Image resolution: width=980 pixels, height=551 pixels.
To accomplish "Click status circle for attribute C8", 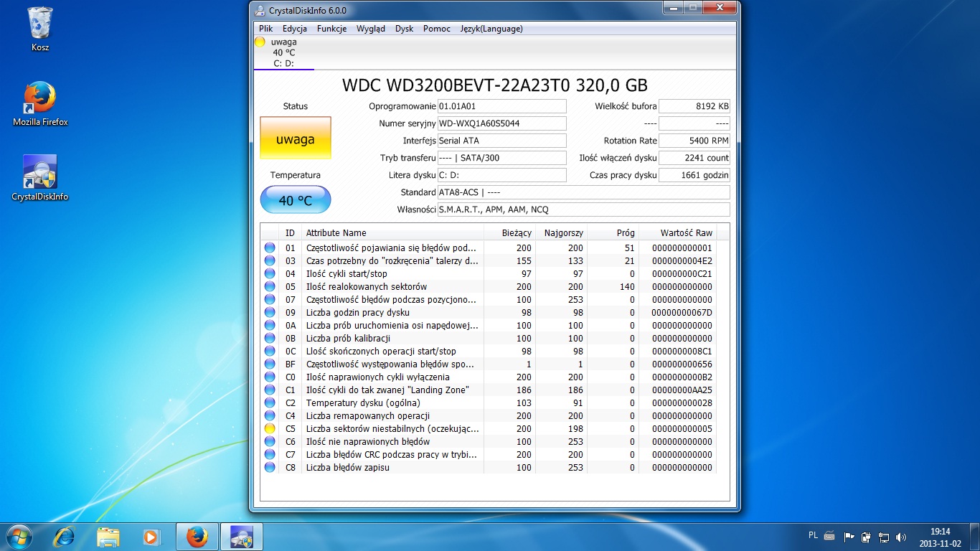I will 270,467.
